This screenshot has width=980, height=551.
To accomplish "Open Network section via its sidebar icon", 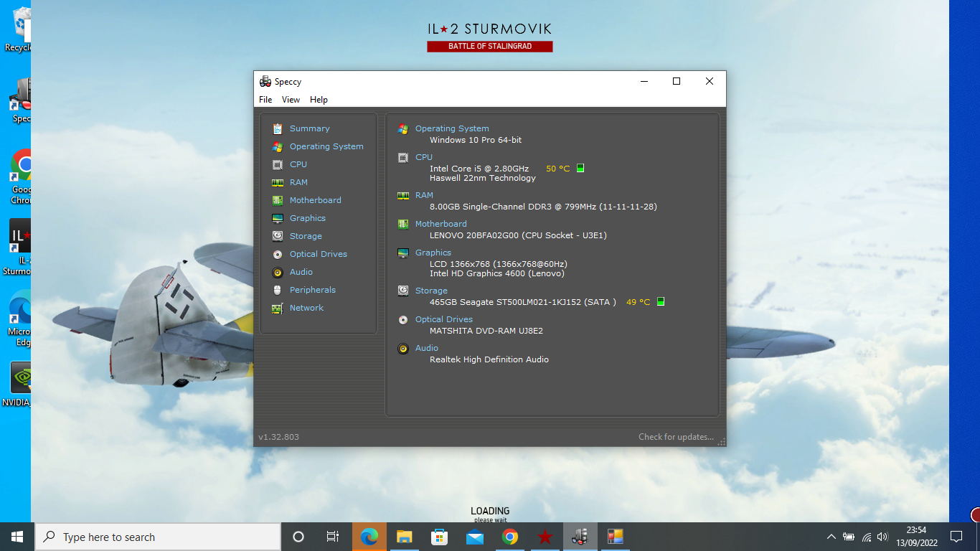I will tap(278, 309).
